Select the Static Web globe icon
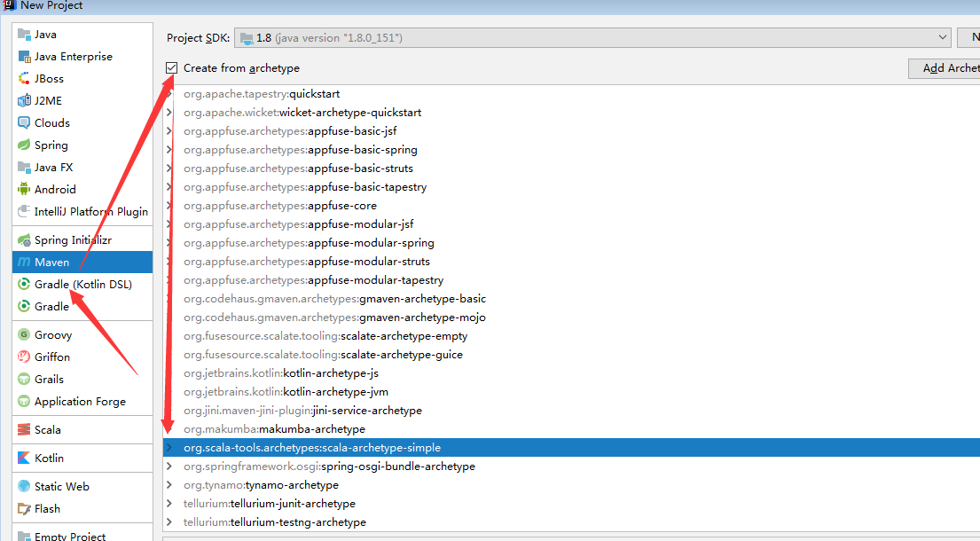Screen dimensions: 980x541 coord(24,487)
